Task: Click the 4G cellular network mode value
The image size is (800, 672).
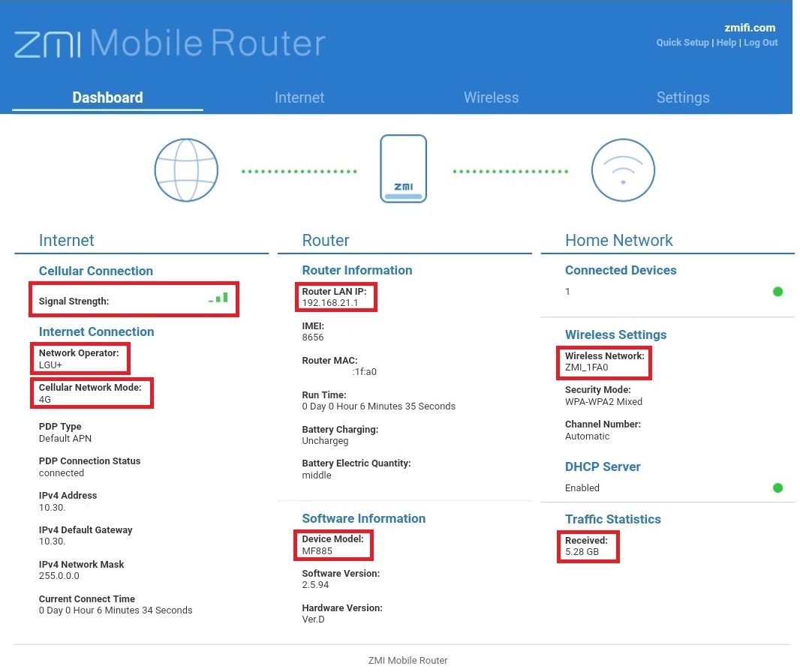Action: tap(45, 399)
